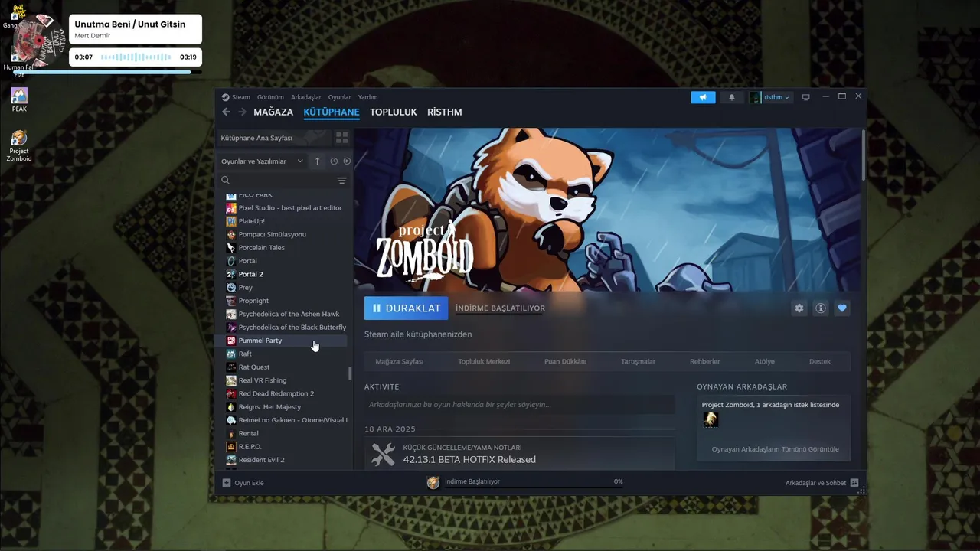This screenshot has height=551, width=980.
Task: Open Puan Dükkânı link
Action: 565,361
